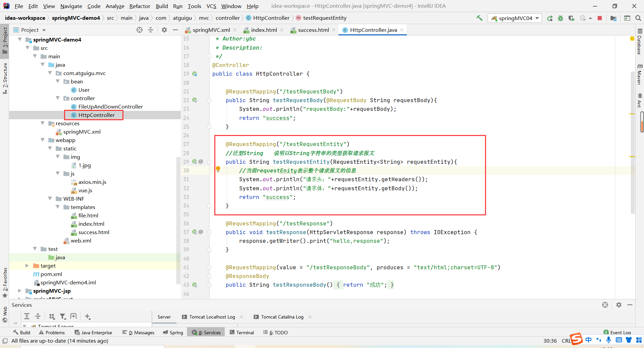Screen dimensions: 644x348
Task: Click gutter bean icon on line 19
Action: 195,74
